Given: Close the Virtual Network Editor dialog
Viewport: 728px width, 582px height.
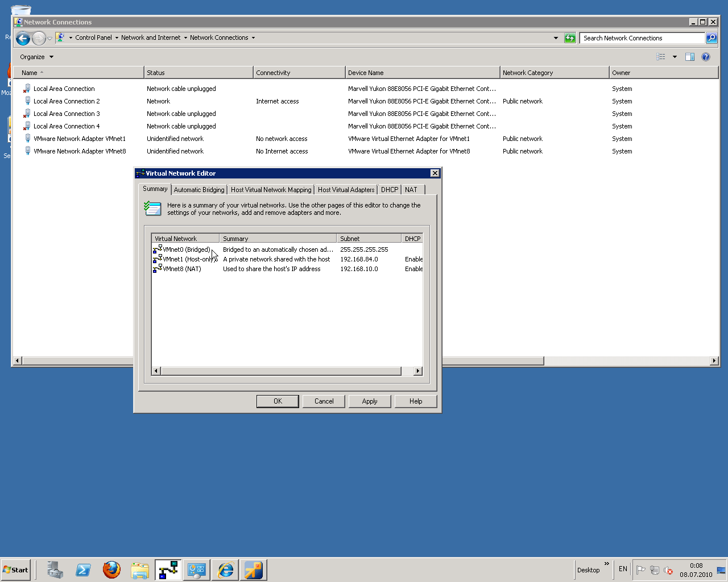Looking at the screenshot, I should [435, 173].
